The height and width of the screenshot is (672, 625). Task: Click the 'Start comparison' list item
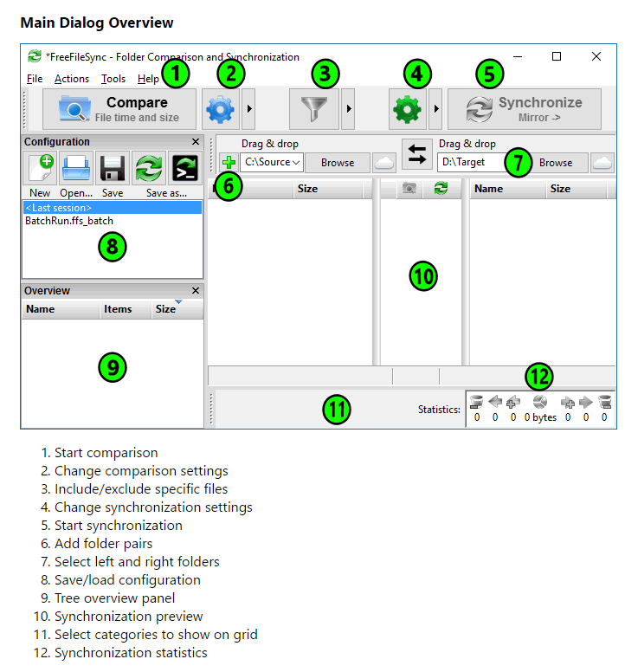point(106,453)
